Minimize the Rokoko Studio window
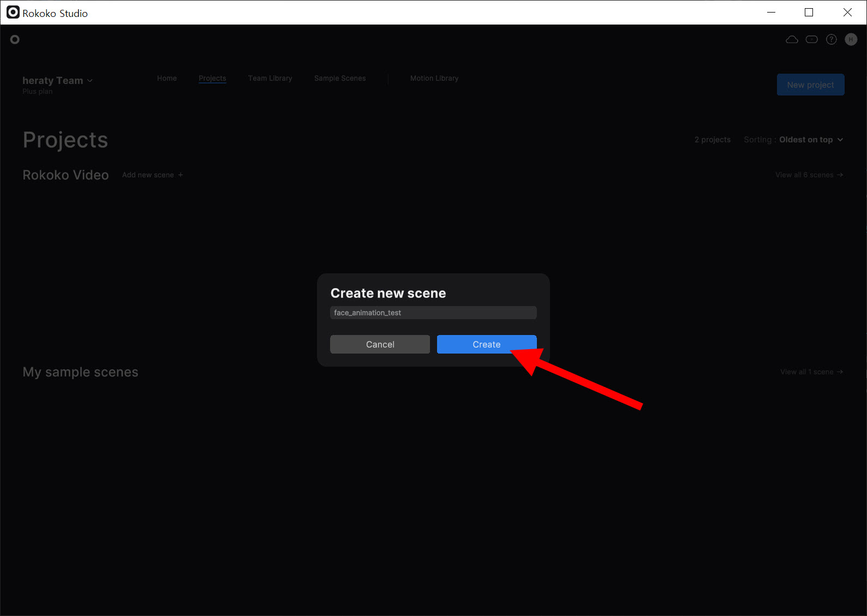867x616 pixels. [771, 12]
